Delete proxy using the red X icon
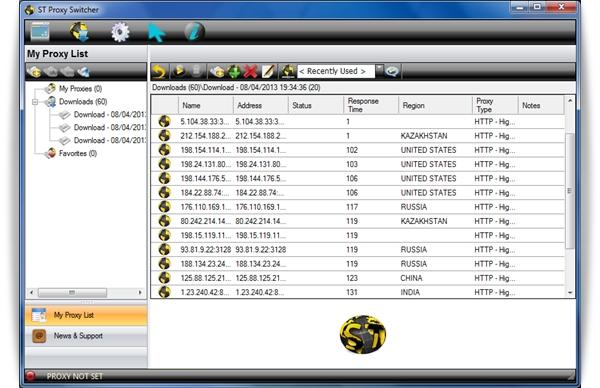The image size is (600, 388). pos(251,71)
